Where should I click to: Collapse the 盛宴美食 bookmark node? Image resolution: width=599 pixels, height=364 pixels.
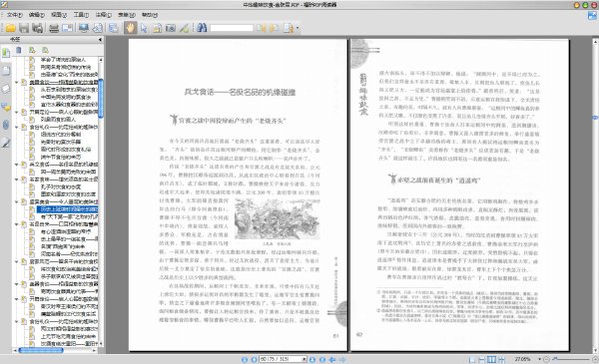tap(17, 201)
